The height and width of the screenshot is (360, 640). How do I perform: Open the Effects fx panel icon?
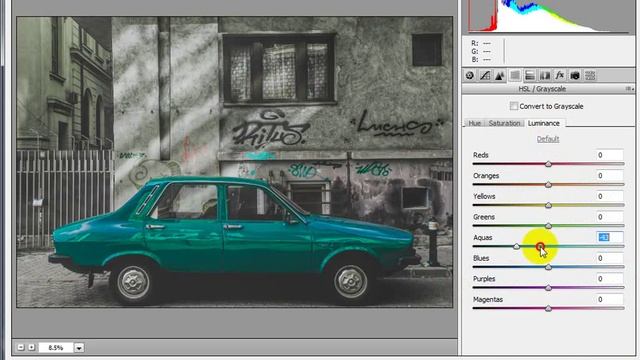560,76
